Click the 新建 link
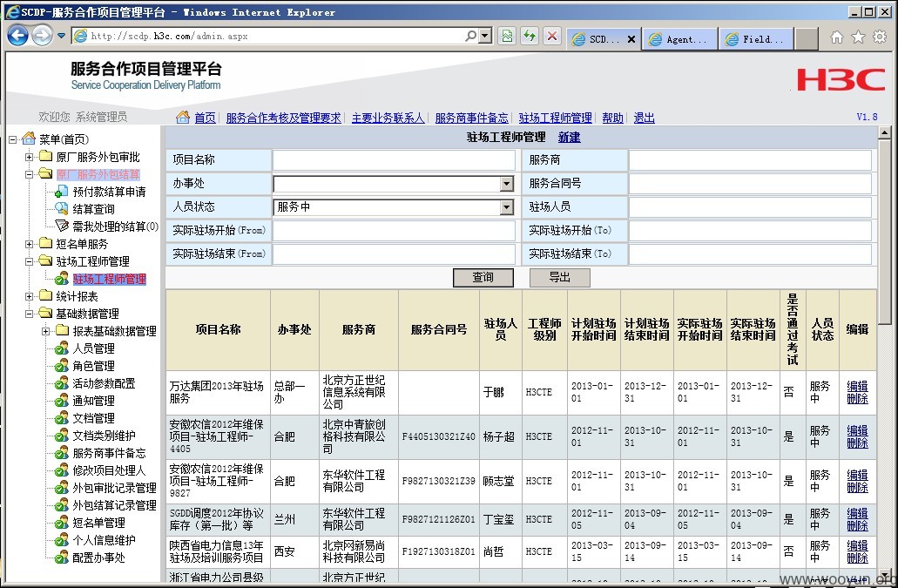The height and width of the screenshot is (588, 898). click(569, 138)
